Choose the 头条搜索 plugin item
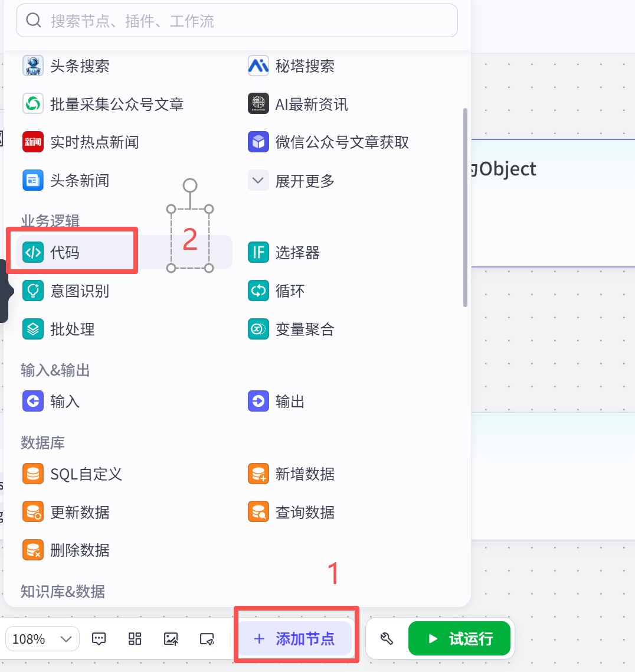Screen dimensions: 635x672 [x=79, y=66]
